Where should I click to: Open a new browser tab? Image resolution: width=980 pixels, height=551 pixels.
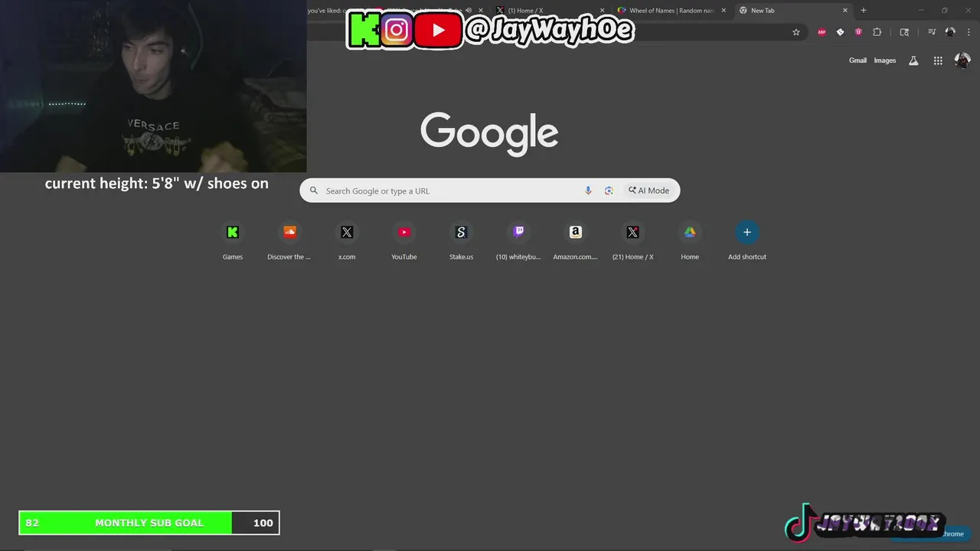click(x=864, y=11)
